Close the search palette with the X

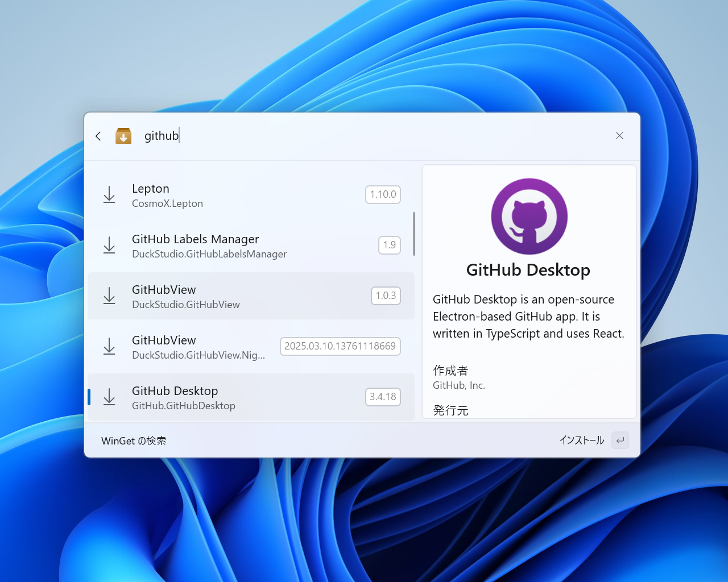619,136
